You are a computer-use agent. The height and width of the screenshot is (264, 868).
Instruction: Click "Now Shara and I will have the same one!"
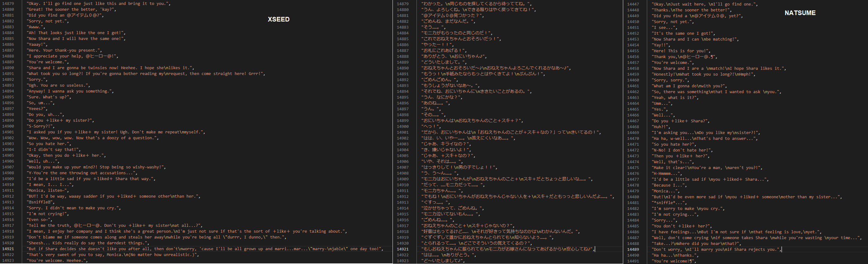coord(76,39)
